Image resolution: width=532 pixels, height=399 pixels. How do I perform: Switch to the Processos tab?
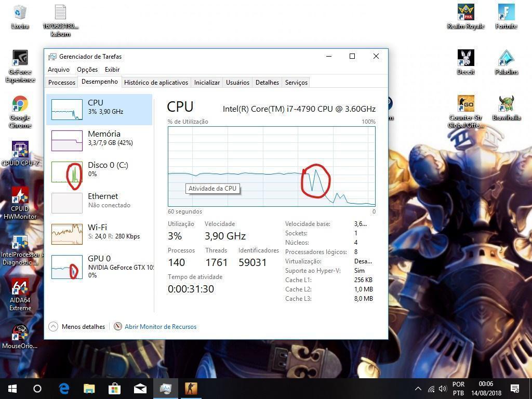pyautogui.click(x=62, y=83)
